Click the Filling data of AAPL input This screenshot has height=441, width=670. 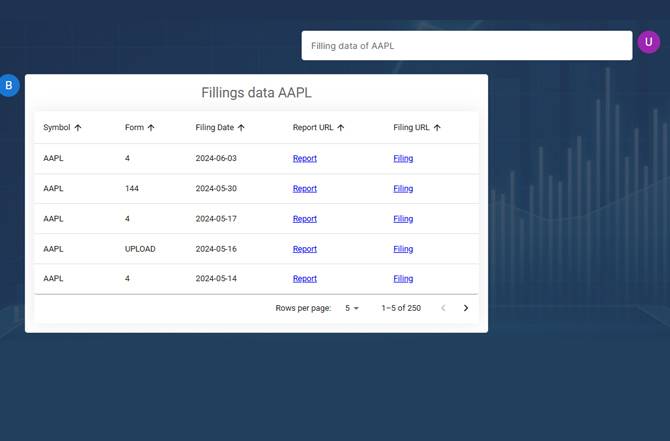pyautogui.click(x=467, y=45)
